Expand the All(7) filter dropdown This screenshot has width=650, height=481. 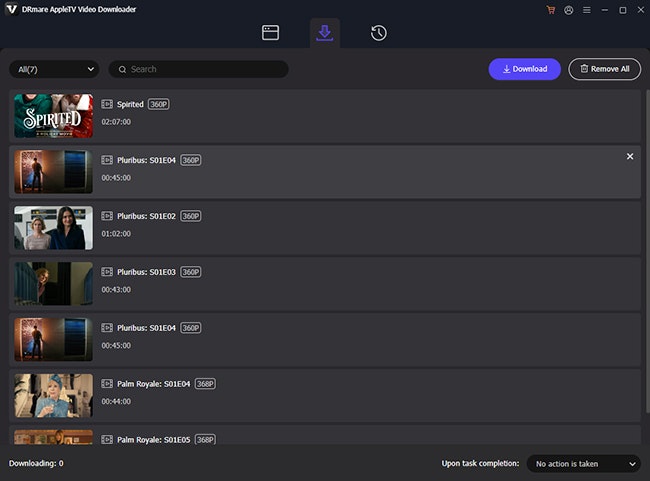click(54, 69)
